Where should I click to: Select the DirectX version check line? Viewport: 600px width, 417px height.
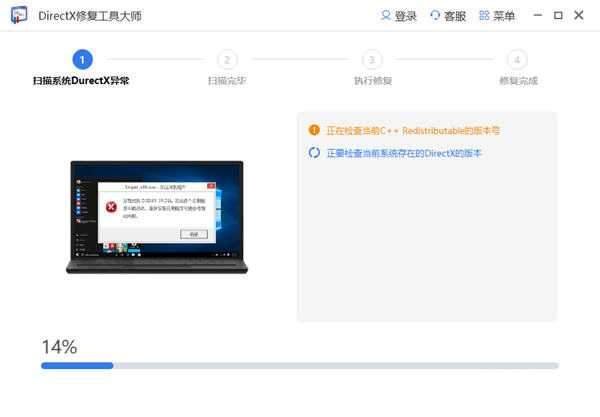[404, 153]
